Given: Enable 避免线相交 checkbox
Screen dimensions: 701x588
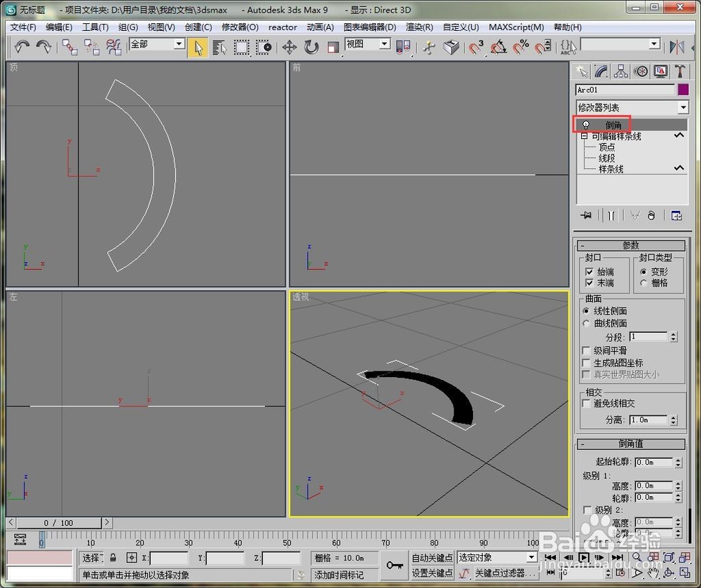Looking at the screenshot, I should [585, 404].
